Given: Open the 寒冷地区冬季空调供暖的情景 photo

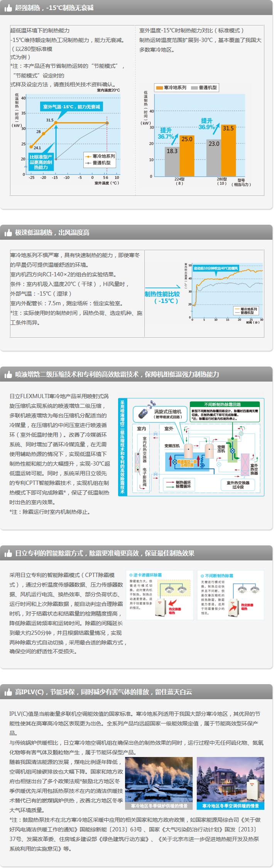Looking at the screenshot, I should coord(230,782).
